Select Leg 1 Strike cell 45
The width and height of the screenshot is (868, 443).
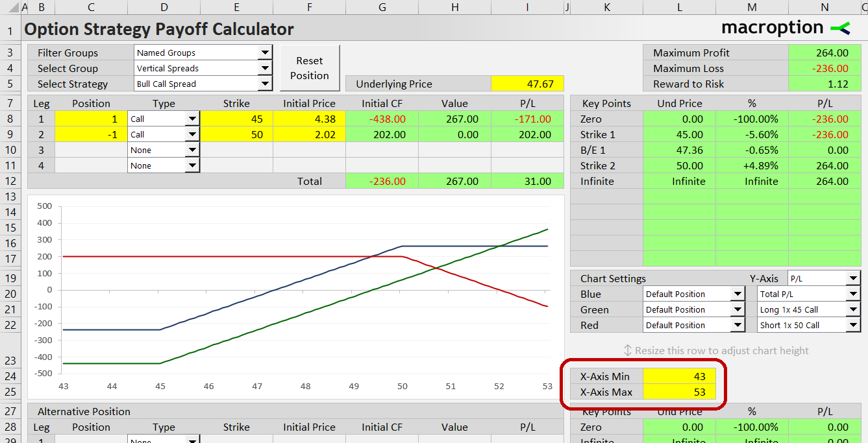(236, 119)
